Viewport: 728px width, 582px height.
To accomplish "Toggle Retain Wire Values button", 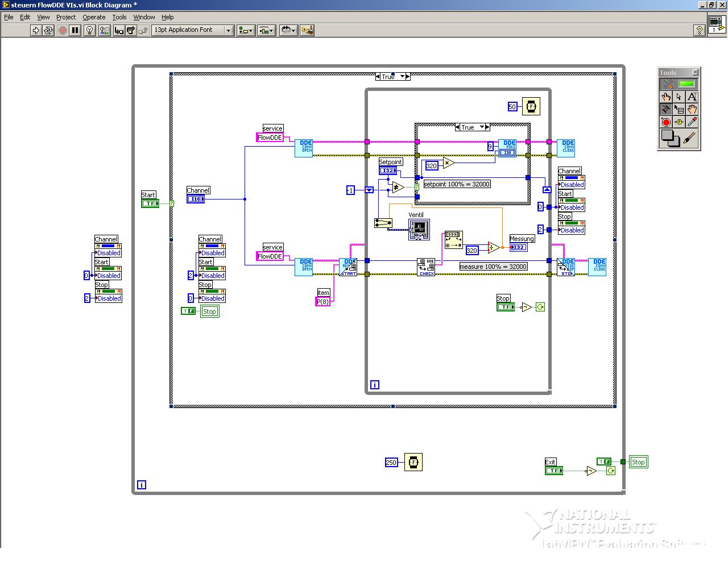I will tap(105, 30).
